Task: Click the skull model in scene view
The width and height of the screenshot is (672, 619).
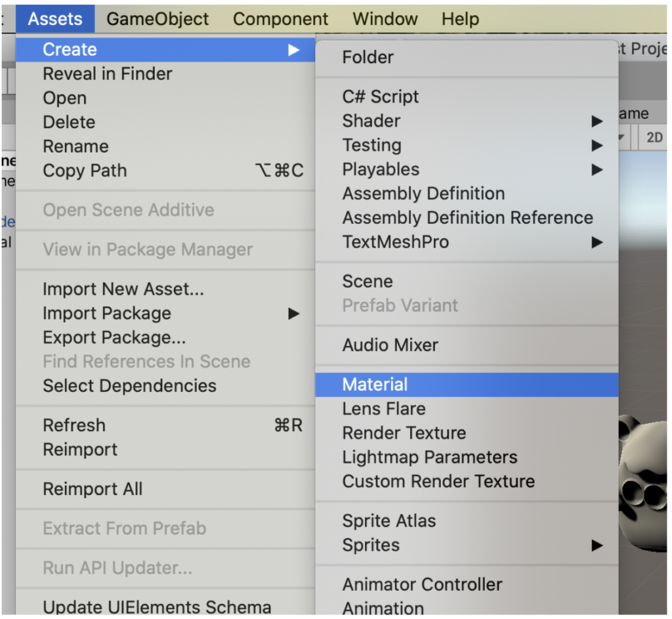Action: [643, 483]
